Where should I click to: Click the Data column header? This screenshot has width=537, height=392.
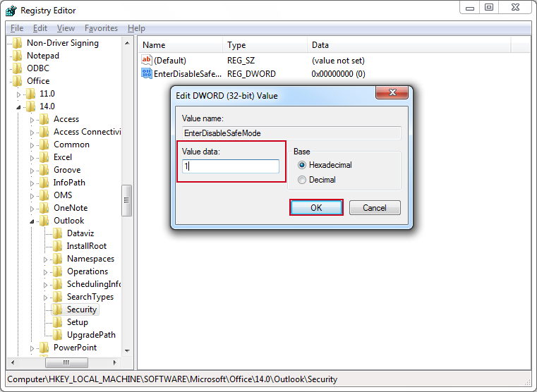(x=409, y=45)
